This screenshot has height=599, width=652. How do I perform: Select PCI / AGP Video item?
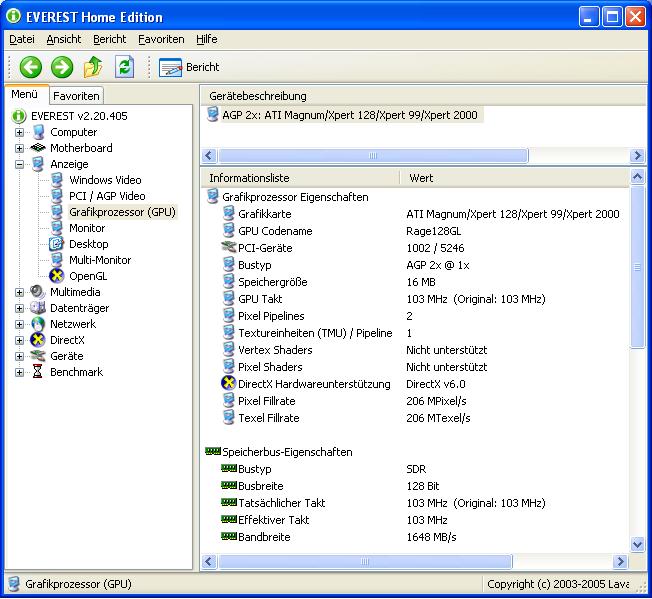click(x=107, y=196)
